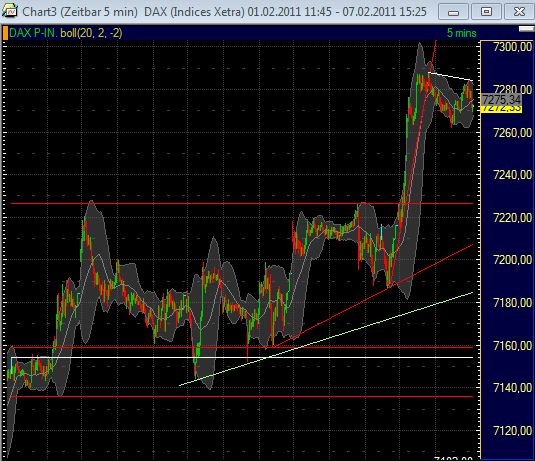The width and height of the screenshot is (535, 461).
Task: Click the 7200,00 price axis label
Action: tap(512, 260)
